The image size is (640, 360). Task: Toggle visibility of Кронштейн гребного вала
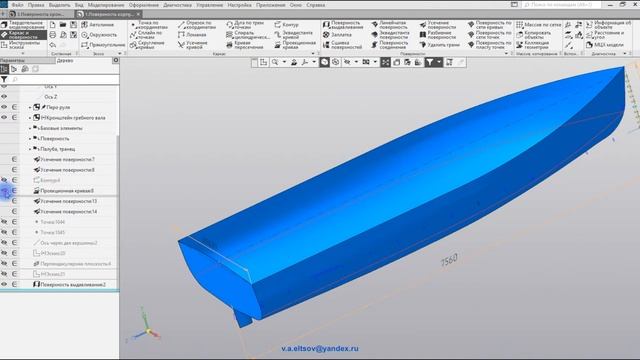tap(4, 118)
